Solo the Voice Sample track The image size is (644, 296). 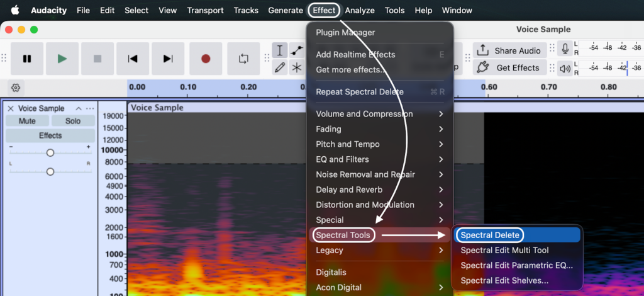point(73,121)
